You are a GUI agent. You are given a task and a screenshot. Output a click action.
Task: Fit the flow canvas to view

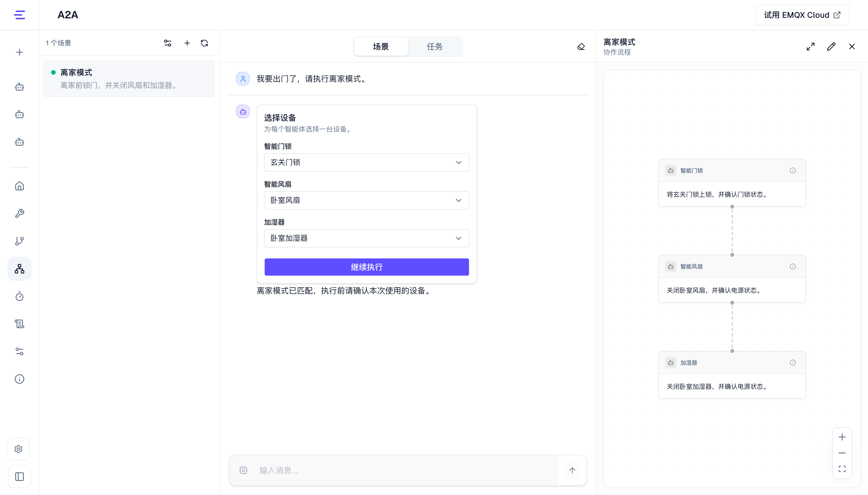pos(842,469)
